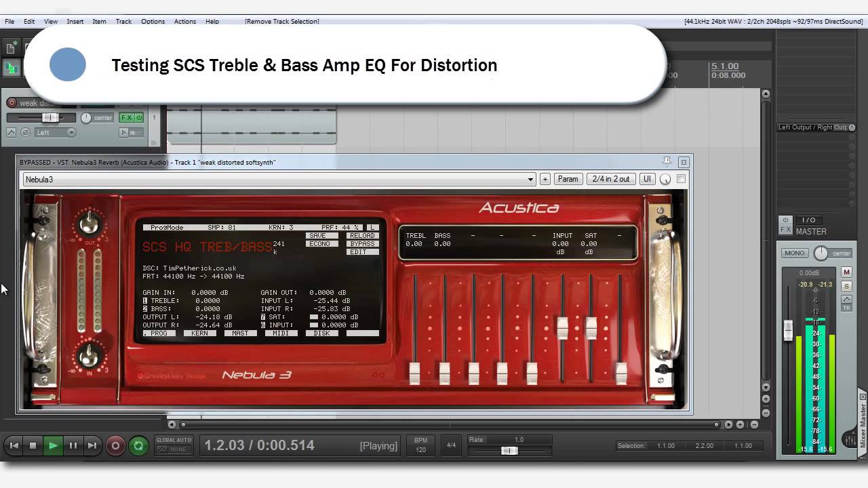868x488 pixels.
Task: Click BYPASS in Nebula display
Action: point(362,244)
